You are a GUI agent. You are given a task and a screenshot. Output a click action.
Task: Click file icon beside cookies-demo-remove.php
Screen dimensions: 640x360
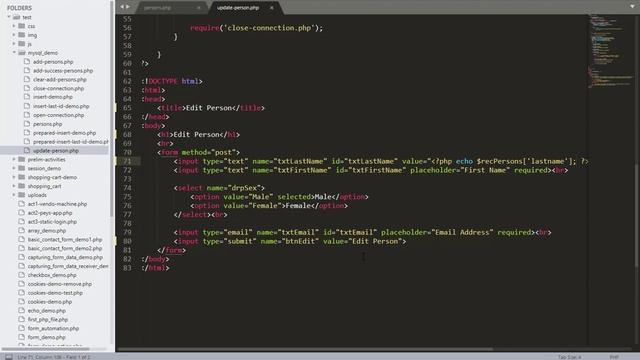[22, 284]
